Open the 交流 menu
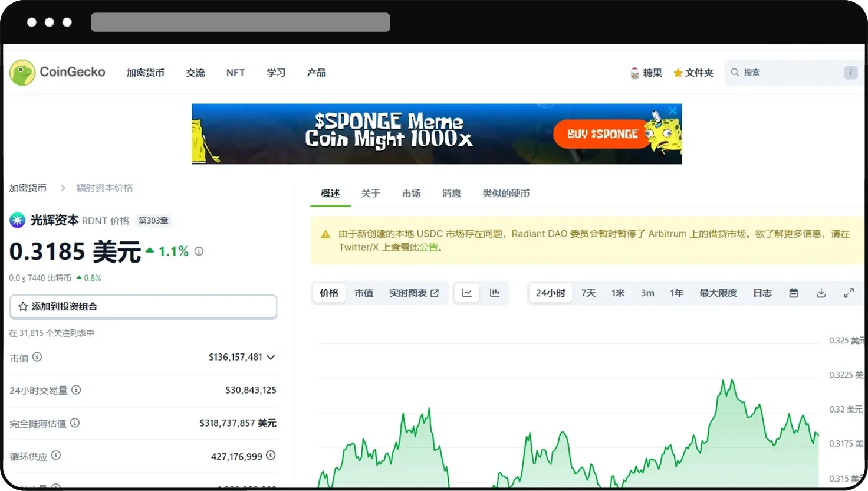 point(196,73)
